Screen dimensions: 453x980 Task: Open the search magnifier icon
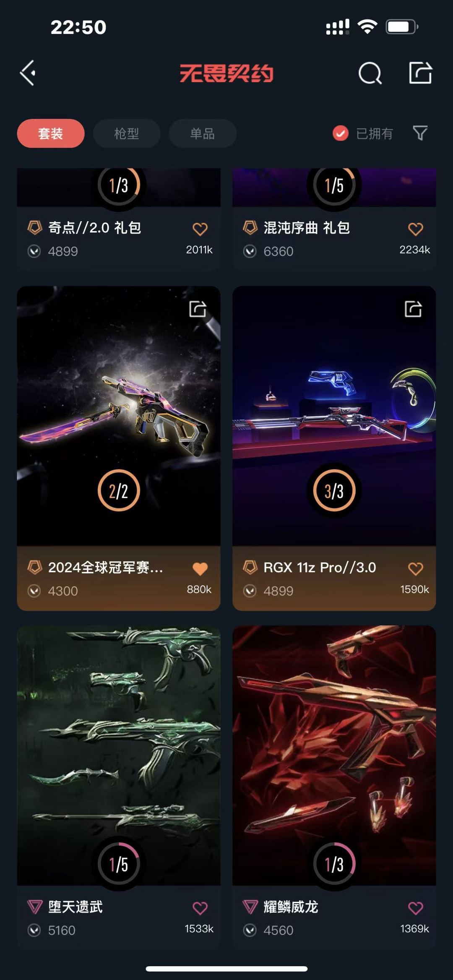(x=370, y=73)
